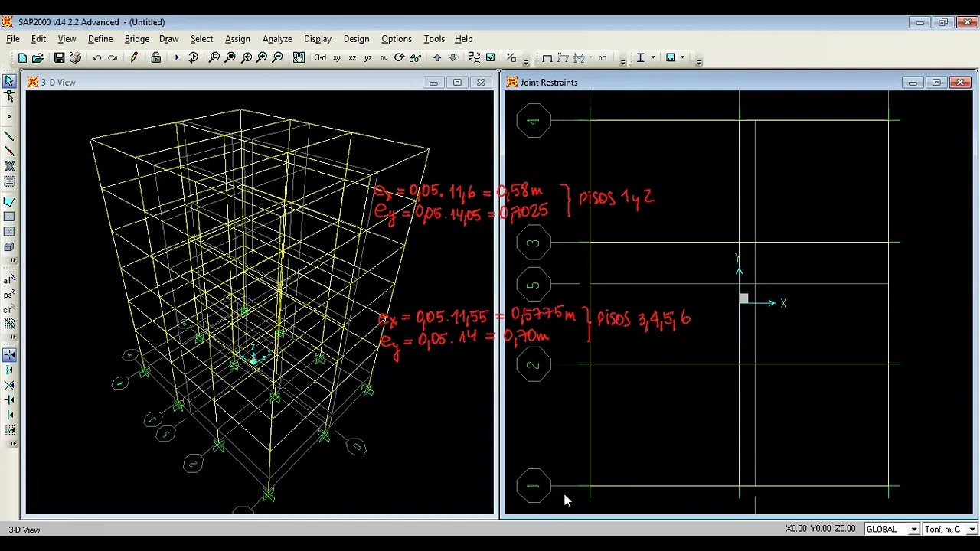Open the Display menu
The width and height of the screenshot is (980, 551).
pos(318,39)
